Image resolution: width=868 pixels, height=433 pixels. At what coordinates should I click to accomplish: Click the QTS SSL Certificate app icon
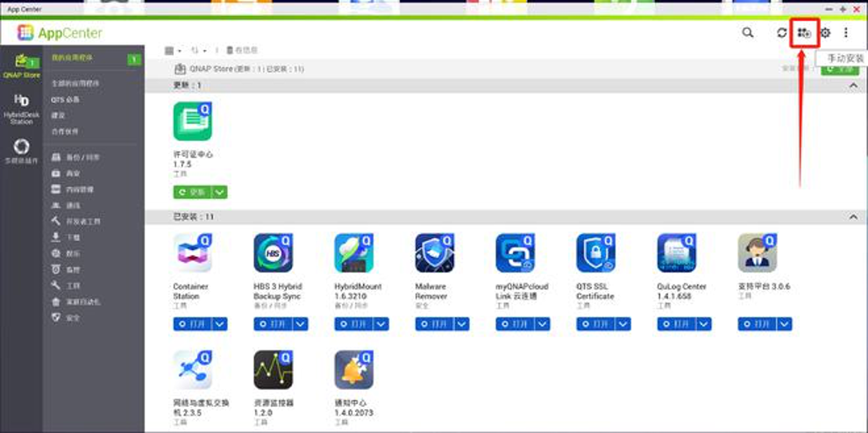pos(595,253)
